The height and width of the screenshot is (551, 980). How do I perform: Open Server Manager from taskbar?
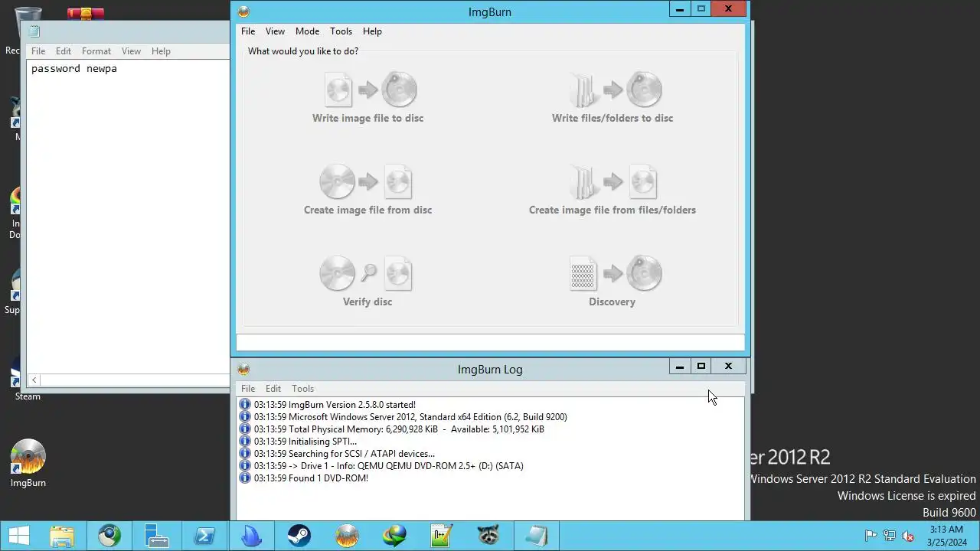(157, 536)
